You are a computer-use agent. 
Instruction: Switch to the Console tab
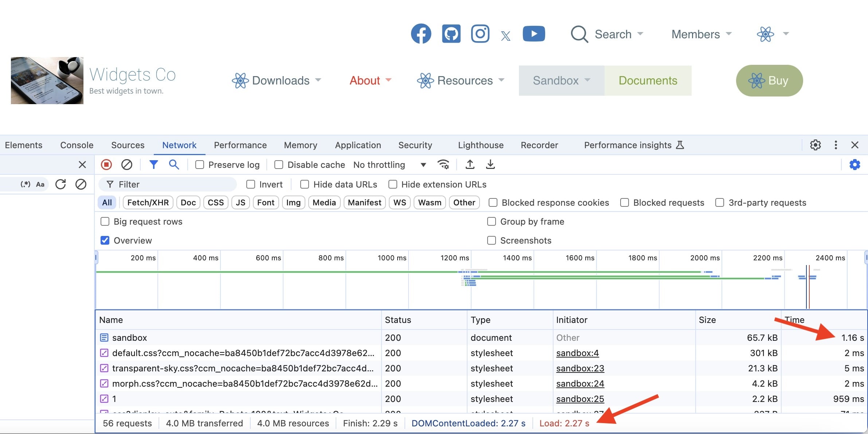click(77, 145)
